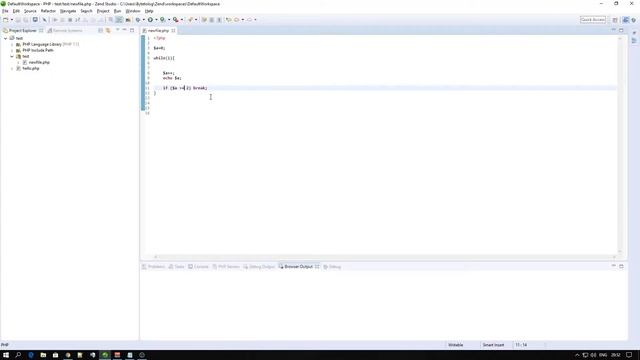
Task: Expand PHP Language Library node
Action: pyautogui.click(x=12, y=44)
